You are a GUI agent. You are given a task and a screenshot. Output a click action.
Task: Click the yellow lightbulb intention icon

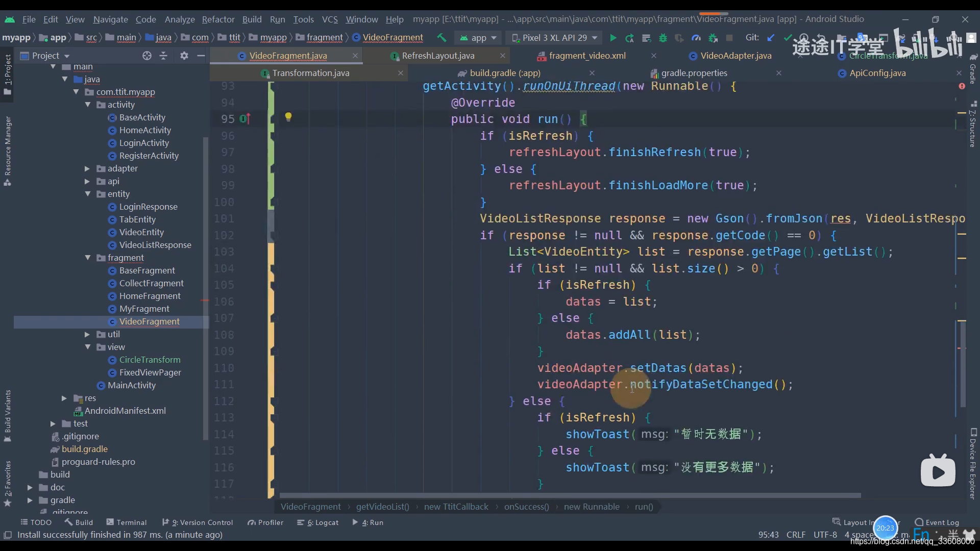[288, 117]
